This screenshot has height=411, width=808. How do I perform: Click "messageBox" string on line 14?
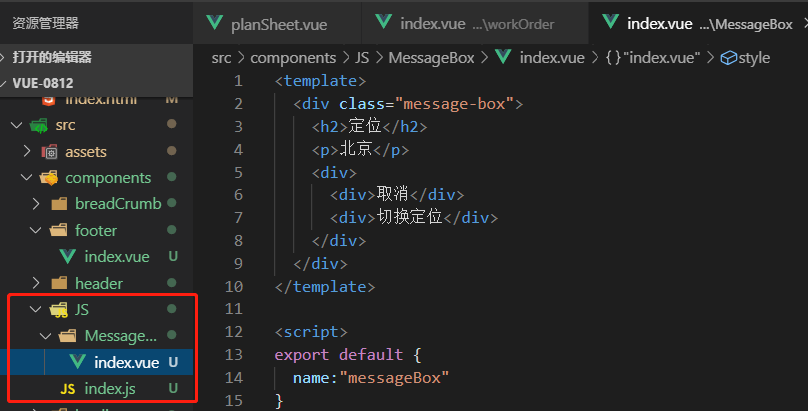[x=394, y=378]
